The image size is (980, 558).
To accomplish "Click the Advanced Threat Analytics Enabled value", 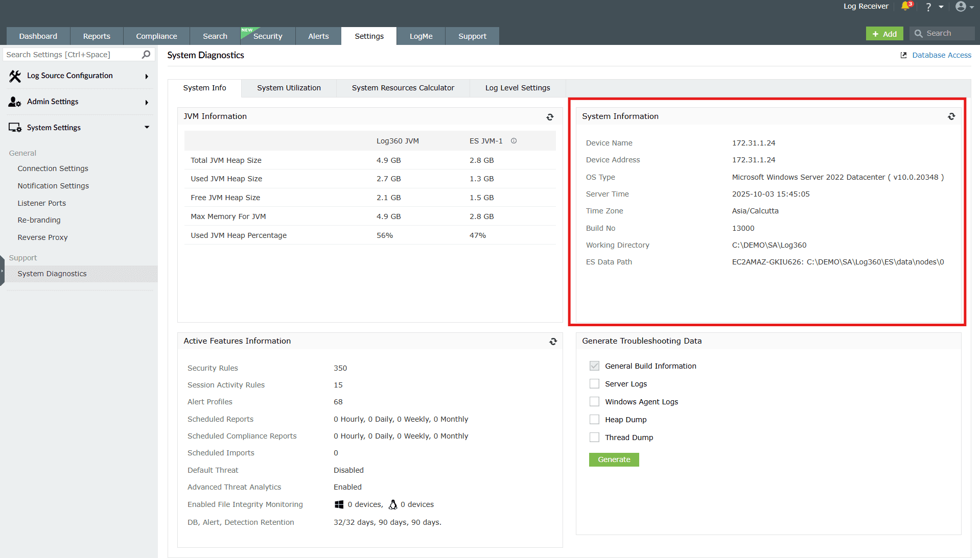I will (x=347, y=487).
